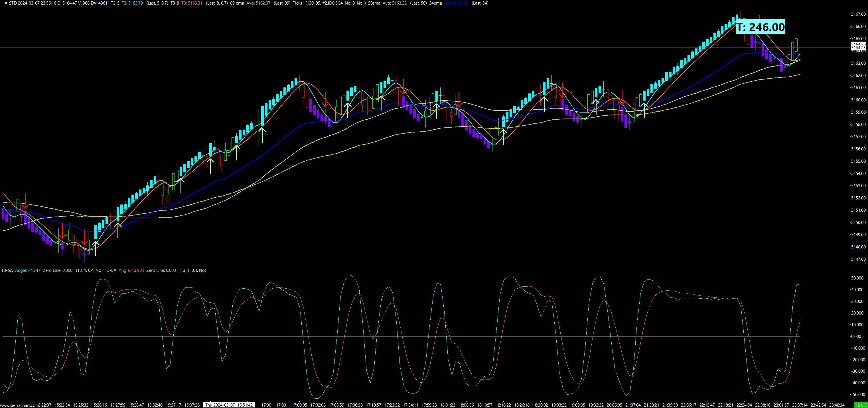Click the Thu 2024-03-07 15:51:42 date label
This screenshot has height=408, width=868.
point(229,405)
